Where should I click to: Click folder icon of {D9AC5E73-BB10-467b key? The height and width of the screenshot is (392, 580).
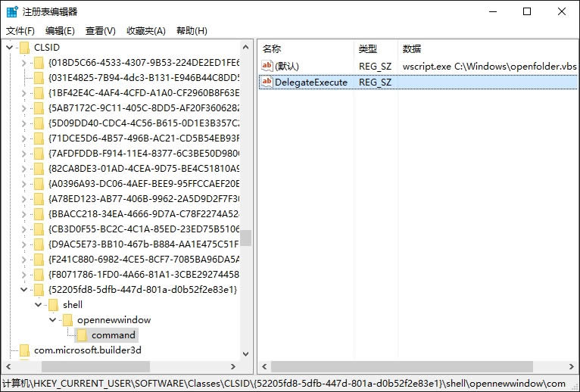coord(39,244)
